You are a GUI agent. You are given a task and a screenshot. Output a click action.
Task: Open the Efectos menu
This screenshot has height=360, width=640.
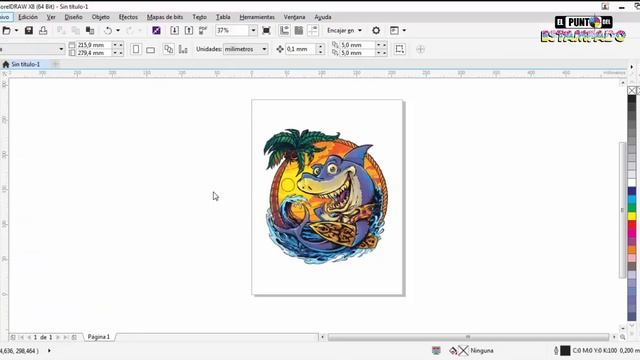128,17
